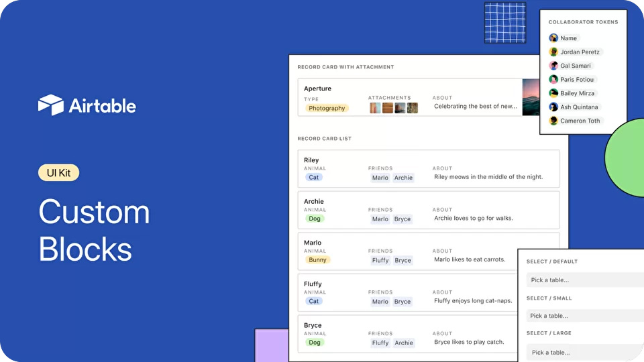The image size is (644, 362).
Task: Click the Archie friend token in Riley's card
Action: 403,178
